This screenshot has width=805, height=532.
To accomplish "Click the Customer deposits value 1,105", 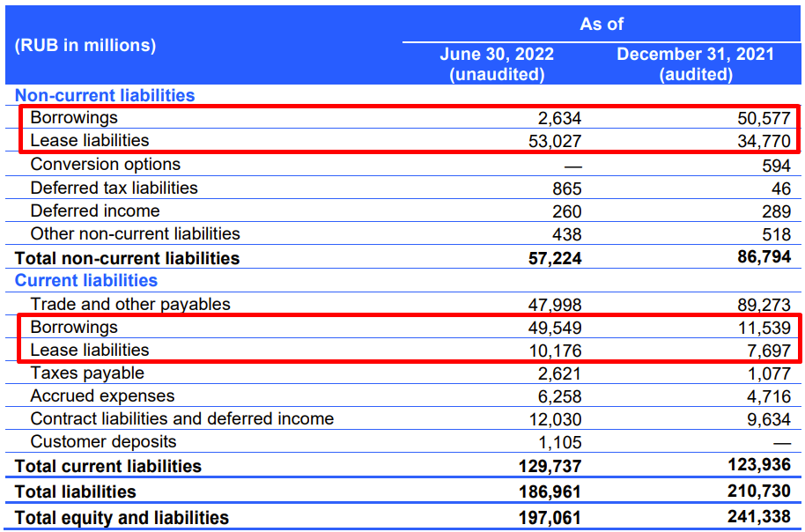I will click(559, 443).
